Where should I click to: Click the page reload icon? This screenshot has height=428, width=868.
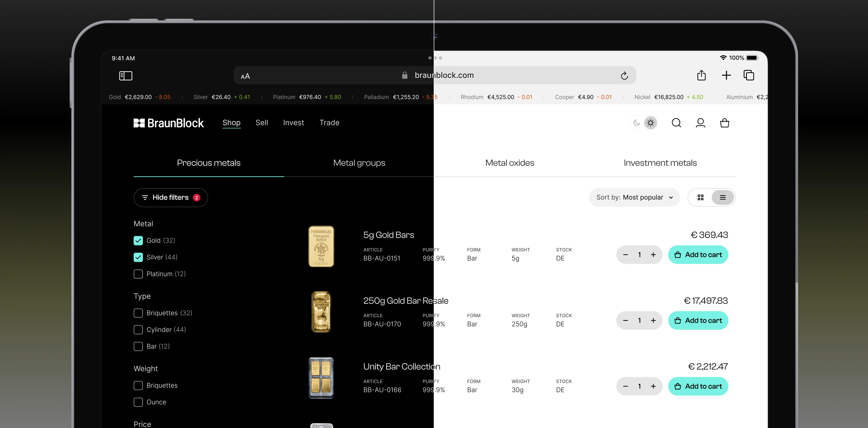tap(624, 76)
